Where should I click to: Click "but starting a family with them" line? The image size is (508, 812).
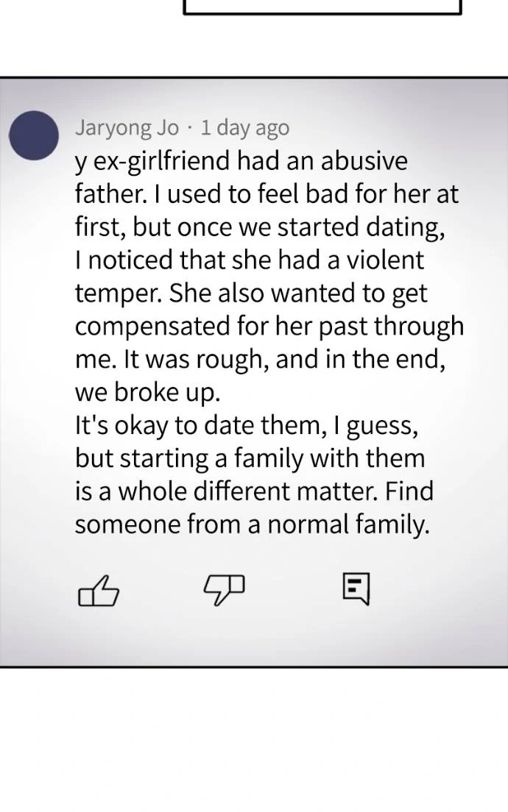point(250,458)
